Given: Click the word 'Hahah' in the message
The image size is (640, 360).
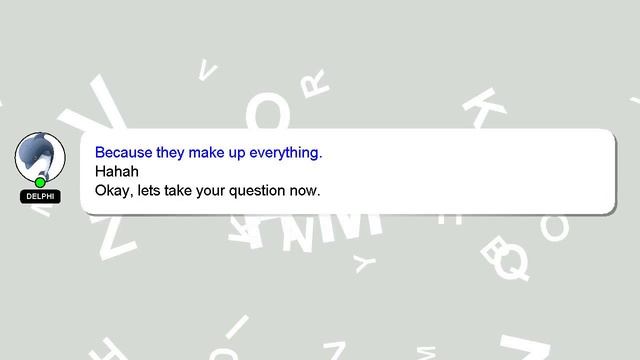Looking at the screenshot, I should pyautogui.click(x=117, y=171).
